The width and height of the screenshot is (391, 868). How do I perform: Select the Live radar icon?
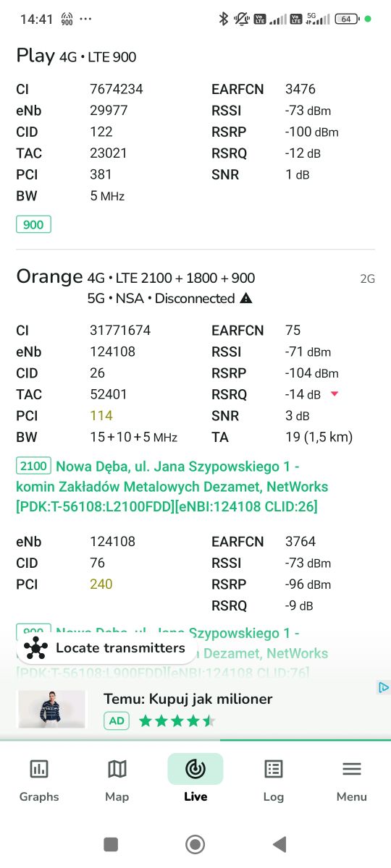point(195,769)
